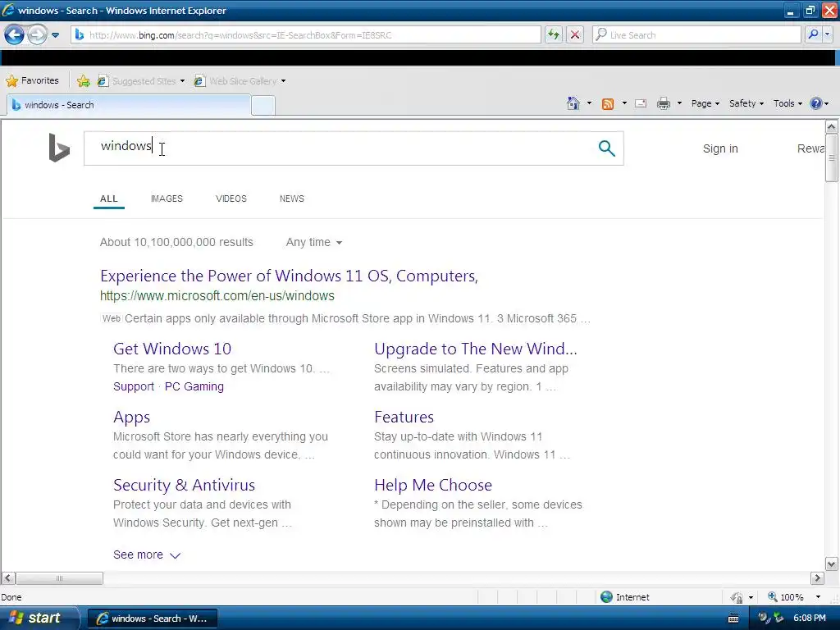Click the empty New Tab button

[263, 106]
